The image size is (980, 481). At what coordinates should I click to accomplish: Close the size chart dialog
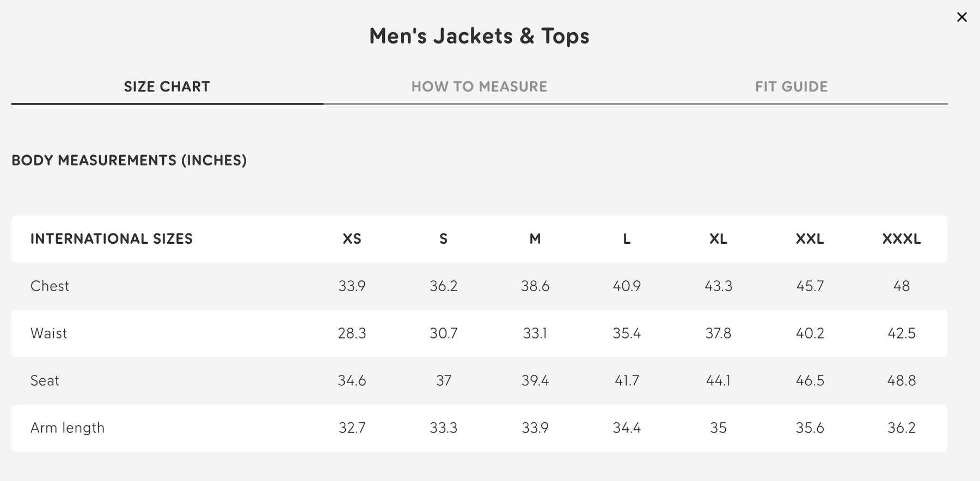click(x=961, y=17)
